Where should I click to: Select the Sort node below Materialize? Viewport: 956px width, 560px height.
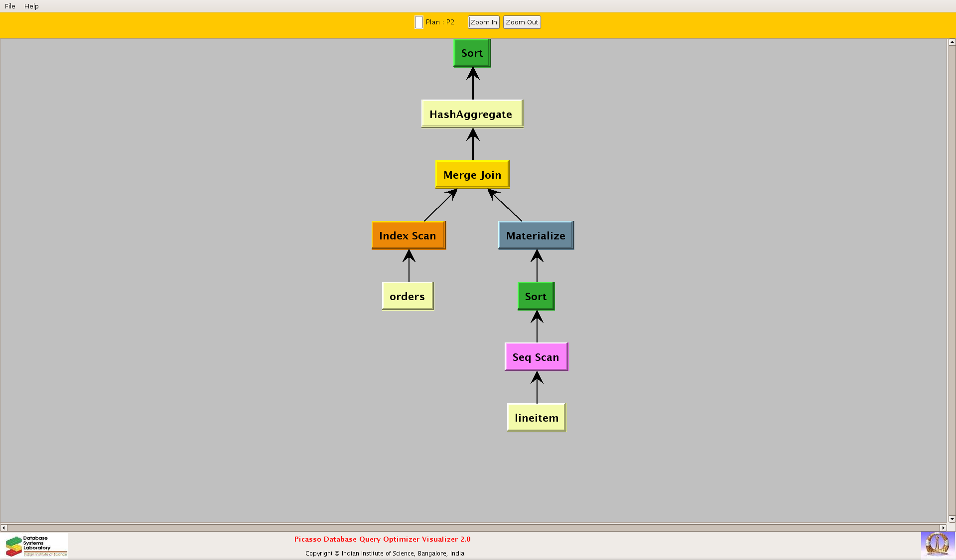tap(536, 296)
